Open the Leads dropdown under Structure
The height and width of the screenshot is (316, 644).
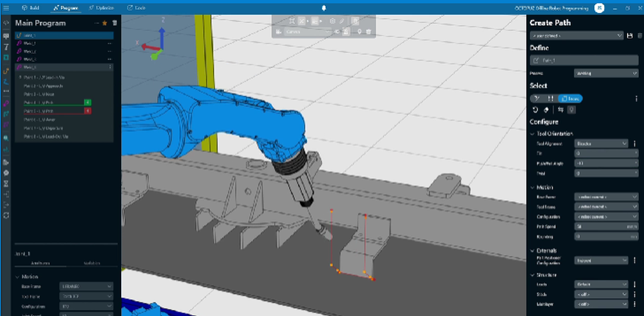click(x=601, y=284)
